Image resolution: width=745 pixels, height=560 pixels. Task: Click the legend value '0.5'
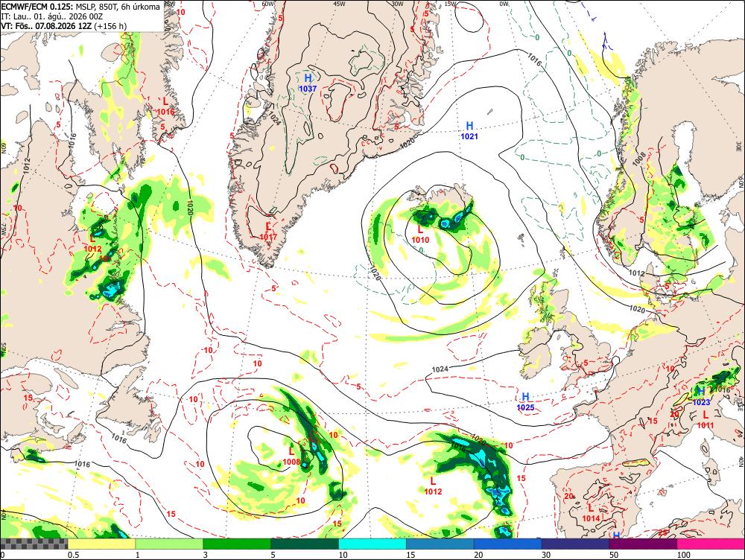tap(73, 555)
